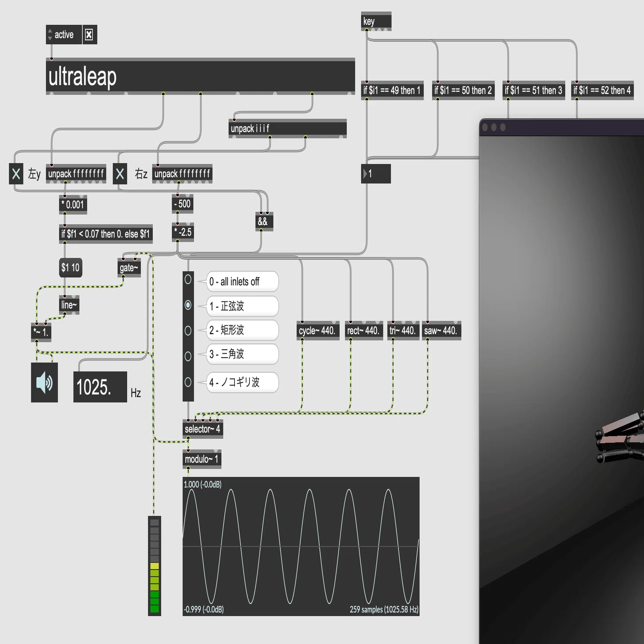Click the 'if $f1 < 0.07 then 0. else $f1' object
The image size is (644, 644).
[x=106, y=234]
